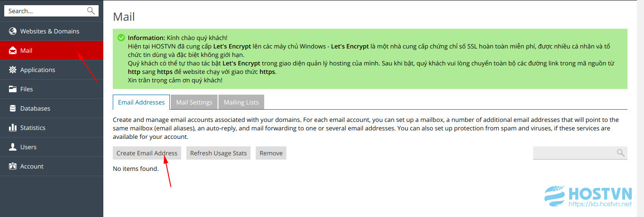
Task: Click Refresh Usage Stats button
Action: [x=218, y=153]
